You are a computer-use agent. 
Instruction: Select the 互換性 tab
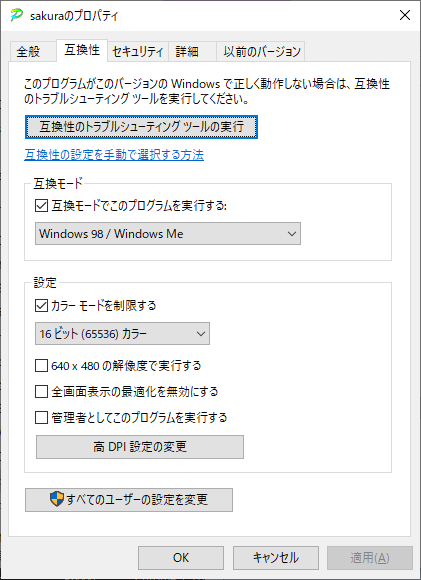click(x=82, y=50)
